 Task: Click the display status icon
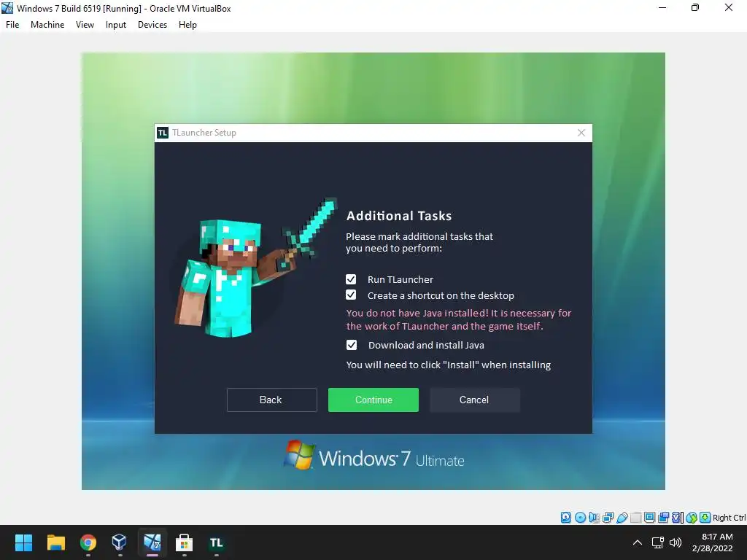[x=649, y=518]
